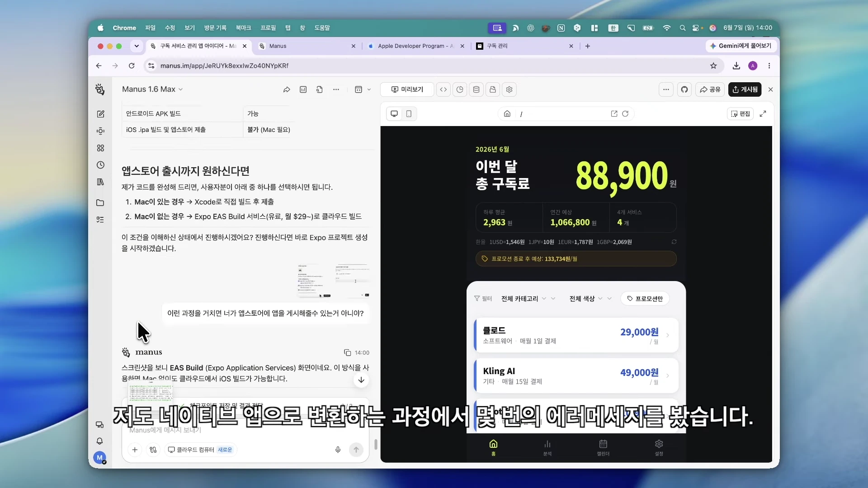Refresh the exchange rates in the app preview

[674, 242]
